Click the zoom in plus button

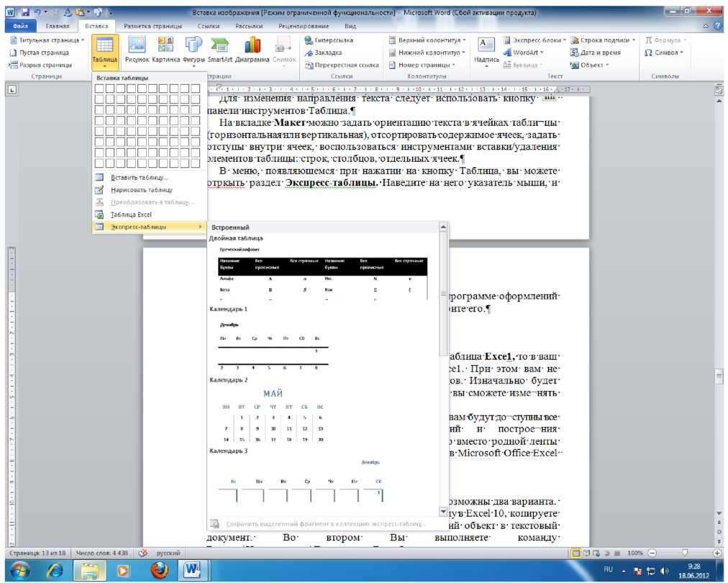pyautogui.click(x=717, y=553)
